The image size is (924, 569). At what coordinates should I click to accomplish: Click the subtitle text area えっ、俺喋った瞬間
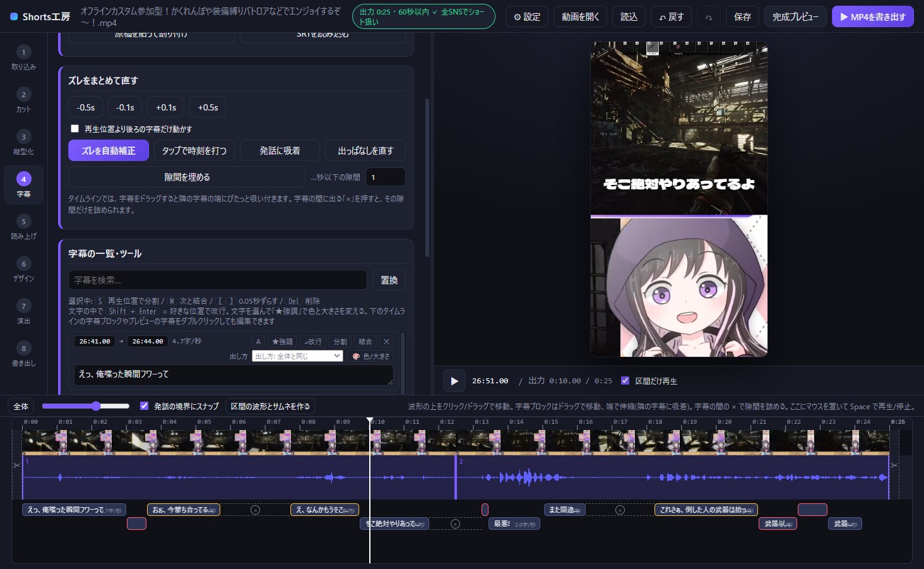tap(234, 374)
